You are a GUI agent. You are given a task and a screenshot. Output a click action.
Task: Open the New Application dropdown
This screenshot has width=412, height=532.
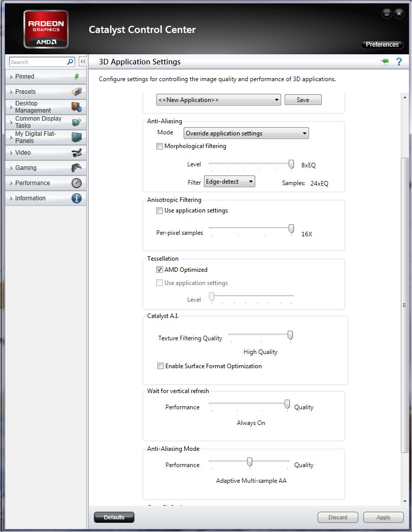(x=219, y=100)
